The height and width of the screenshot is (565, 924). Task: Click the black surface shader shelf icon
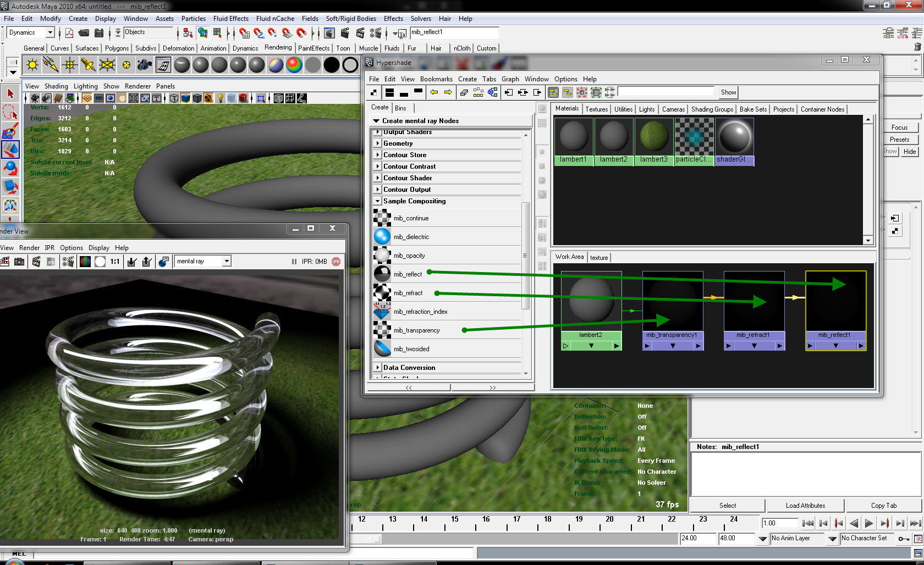(332, 65)
